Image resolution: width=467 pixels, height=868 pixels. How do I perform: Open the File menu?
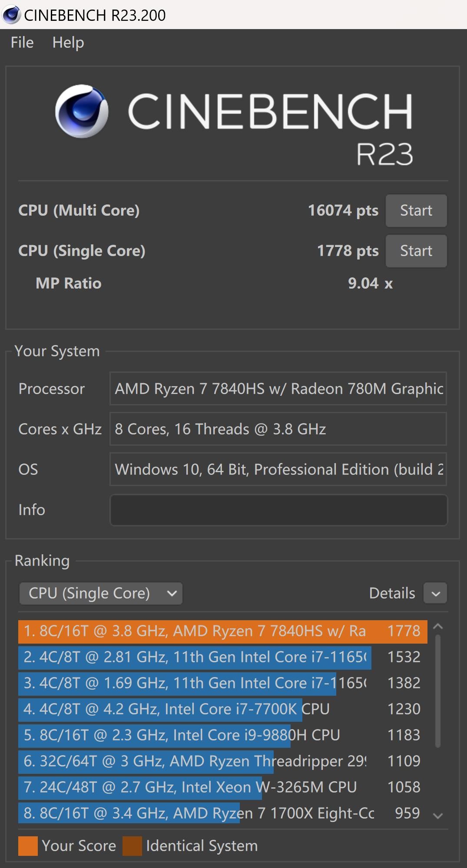click(x=22, y=43)
